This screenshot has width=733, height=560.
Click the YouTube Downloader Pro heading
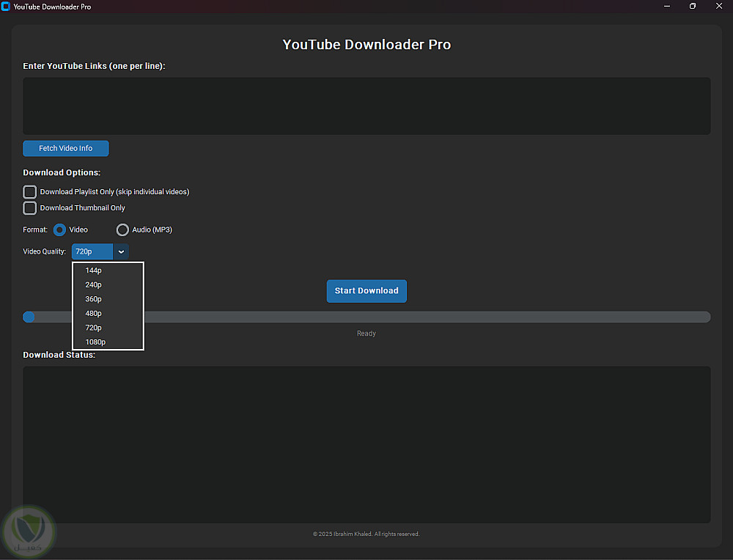[366, 45]
